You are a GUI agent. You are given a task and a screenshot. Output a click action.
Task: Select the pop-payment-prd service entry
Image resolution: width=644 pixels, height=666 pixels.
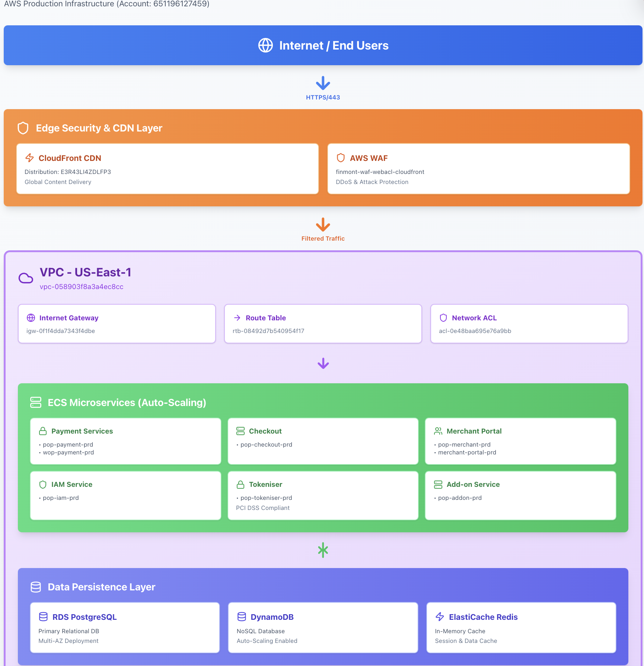pos(68,444)
